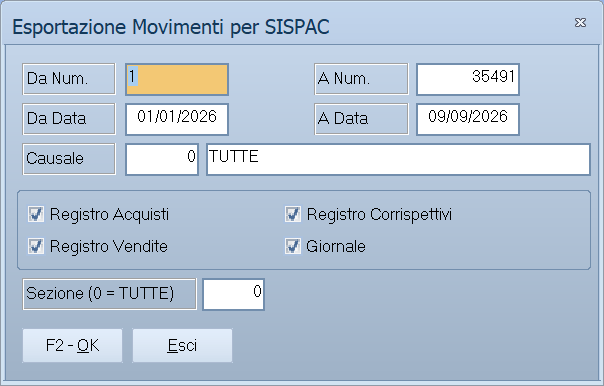Toggle Registro Vendite checkbox
This screenshot has height=386, width=604.
(36, 246)
